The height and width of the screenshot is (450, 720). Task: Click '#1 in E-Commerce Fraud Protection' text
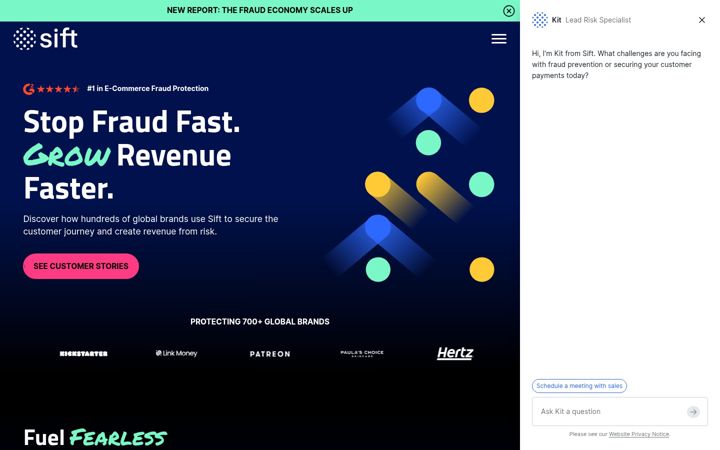click(x=148, y=89)
